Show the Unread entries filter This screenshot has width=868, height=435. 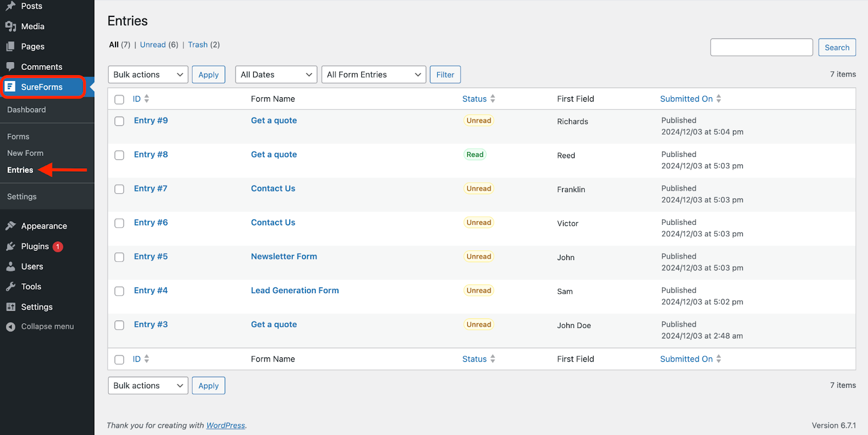coord(153,45)
